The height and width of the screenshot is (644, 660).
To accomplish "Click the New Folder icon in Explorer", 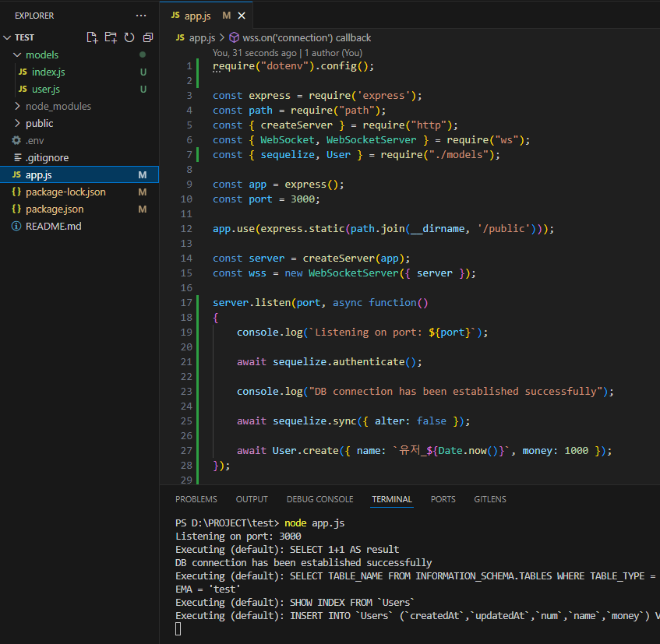I will [111, 37].
